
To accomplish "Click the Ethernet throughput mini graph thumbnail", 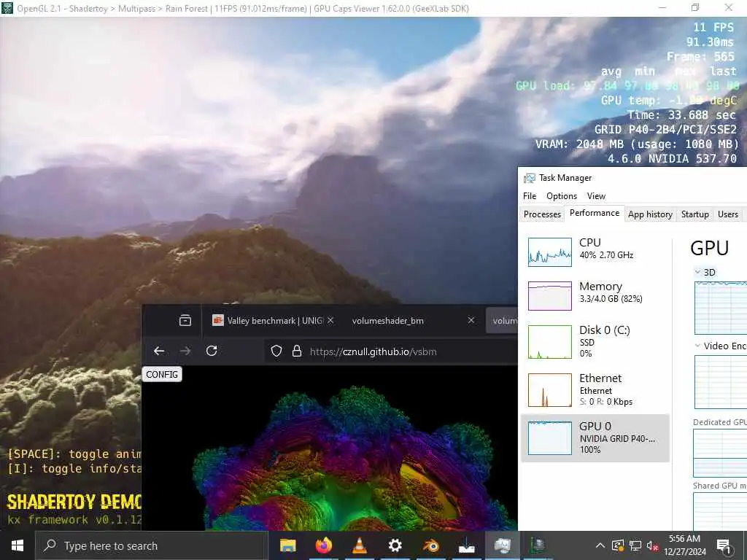I will tap(550, 390).
